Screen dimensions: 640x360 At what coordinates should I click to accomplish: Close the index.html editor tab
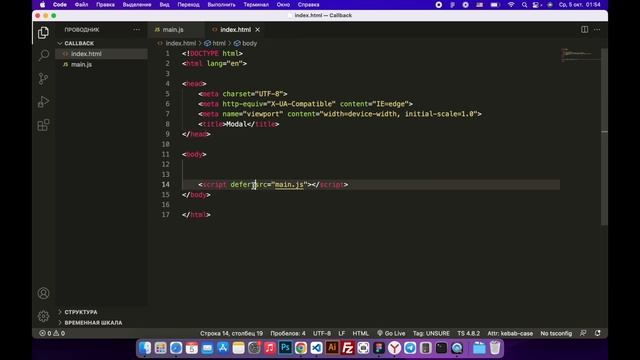click(x=258, y=29)
